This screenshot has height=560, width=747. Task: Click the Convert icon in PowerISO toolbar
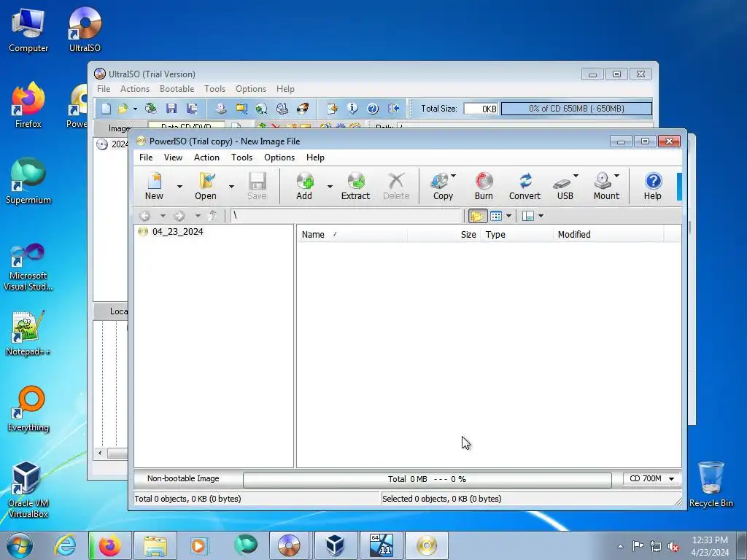(525, 186)
